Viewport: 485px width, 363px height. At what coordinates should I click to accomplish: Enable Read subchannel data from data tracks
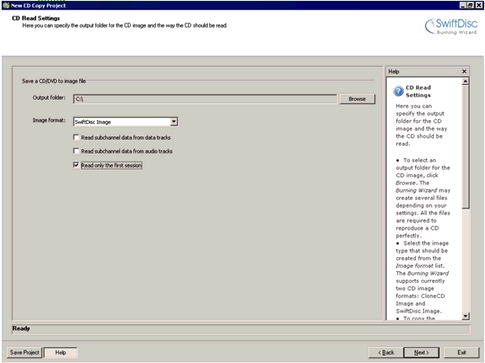[76, 137]
